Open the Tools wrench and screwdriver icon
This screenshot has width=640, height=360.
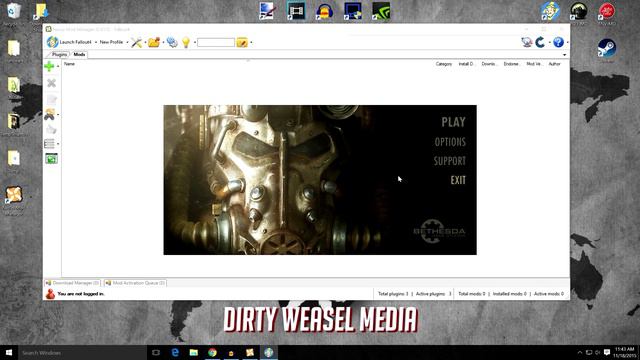[x=136, y=42]
